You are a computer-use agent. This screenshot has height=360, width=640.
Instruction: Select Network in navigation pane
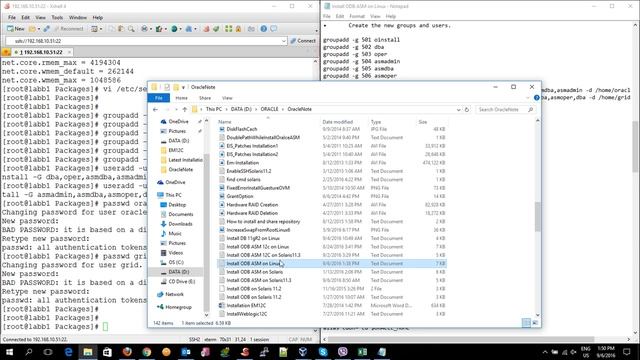point(174,294)
